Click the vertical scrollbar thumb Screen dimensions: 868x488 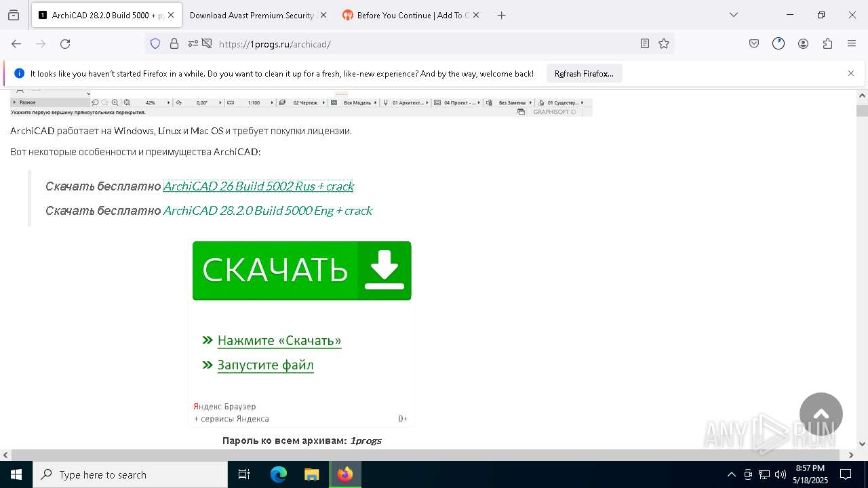tap(862, 110)
